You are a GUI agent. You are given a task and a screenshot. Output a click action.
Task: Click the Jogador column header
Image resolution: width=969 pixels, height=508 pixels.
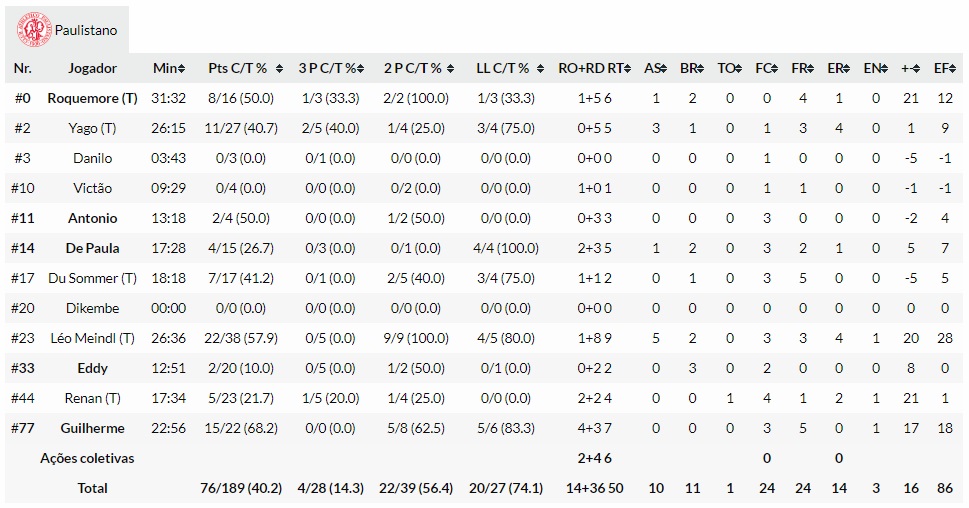pos(92,68)
